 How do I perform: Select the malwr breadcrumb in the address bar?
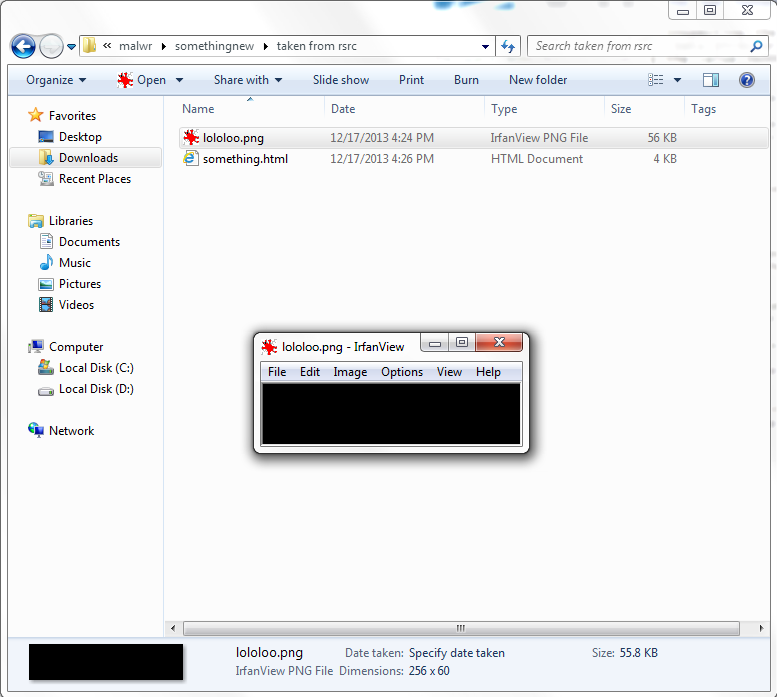pos(135,46)
